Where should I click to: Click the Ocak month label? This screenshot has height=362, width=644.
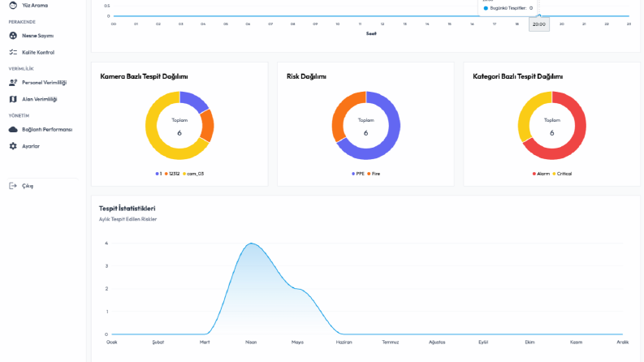(112, 342)
